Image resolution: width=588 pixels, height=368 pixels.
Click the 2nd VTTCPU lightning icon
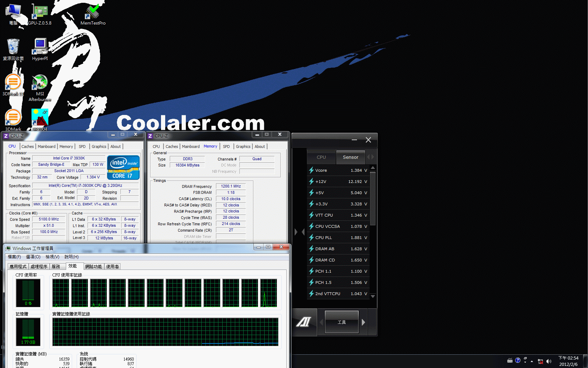click(311, 294)
